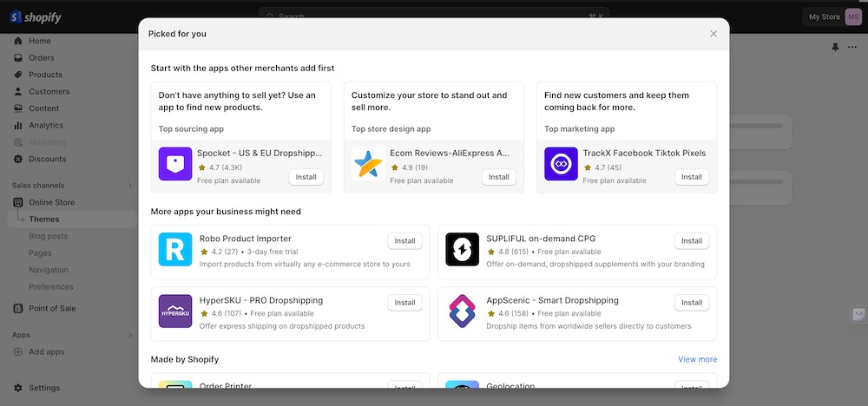The width and height of the screenshot is (868, 406).
Task: Click the Content image icon
Action: click(x=18, y=108)
